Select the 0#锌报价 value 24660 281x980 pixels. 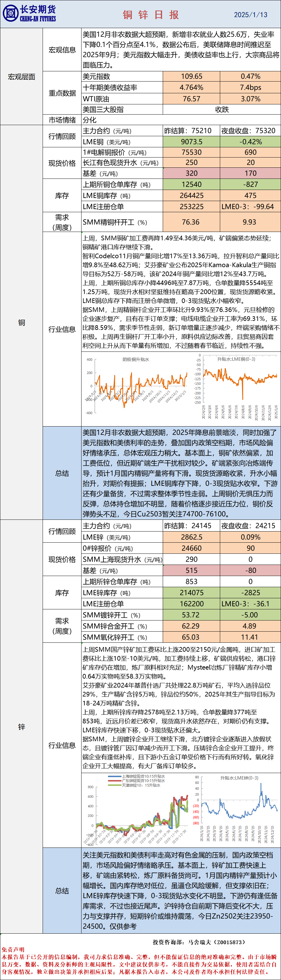tap(191, 548)
